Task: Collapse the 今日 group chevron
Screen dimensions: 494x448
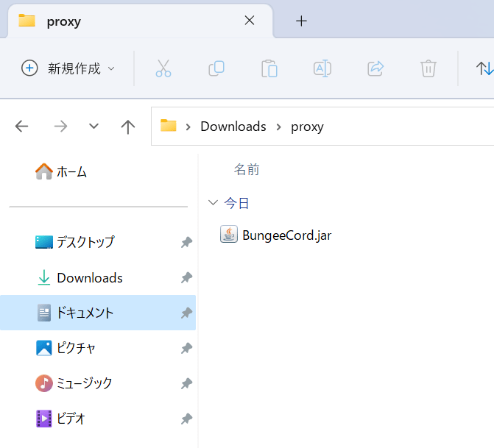Action: tap(214, 202)
